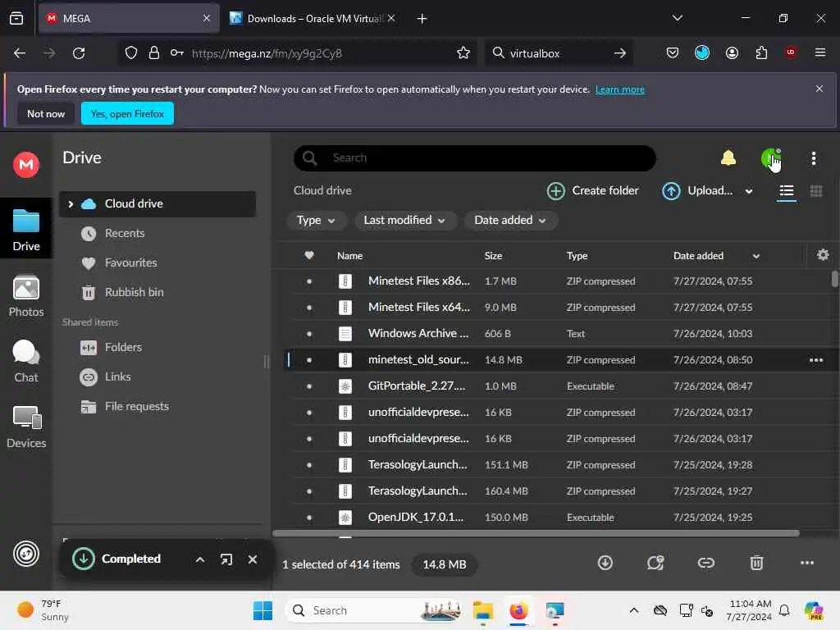Click the Not now button
The image size is (840, 630).
[x=46, y=113]
